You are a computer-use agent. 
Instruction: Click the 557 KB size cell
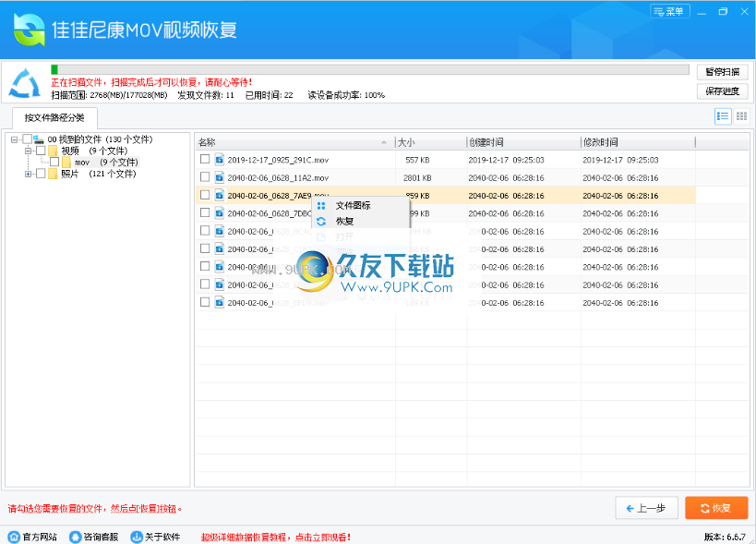(x=417, y=160)
